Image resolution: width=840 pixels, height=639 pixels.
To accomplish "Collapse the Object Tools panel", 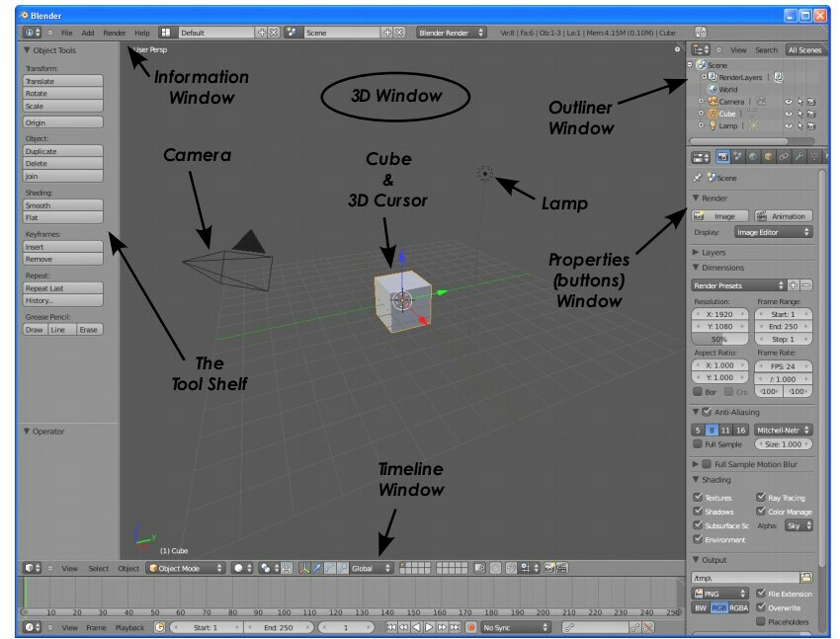I will 27,49.
